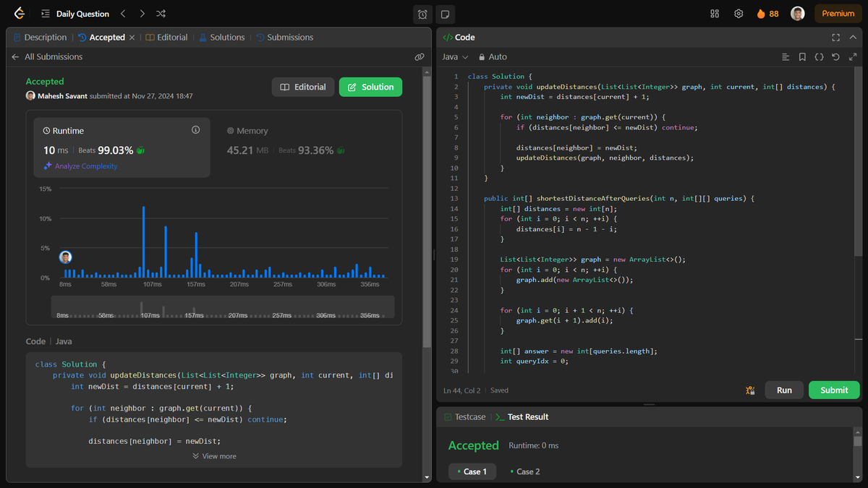Pick a random question with shuffle icon
The height and width of the screenshot is (488, 868).
[161, 14]
